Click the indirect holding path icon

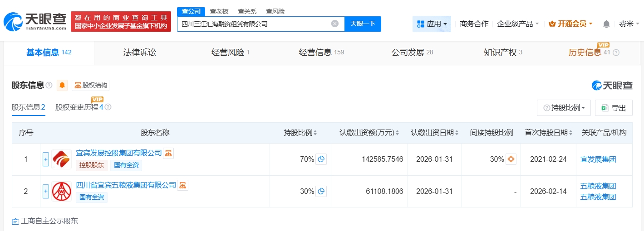pyautogui.click(x=511, y=159)
